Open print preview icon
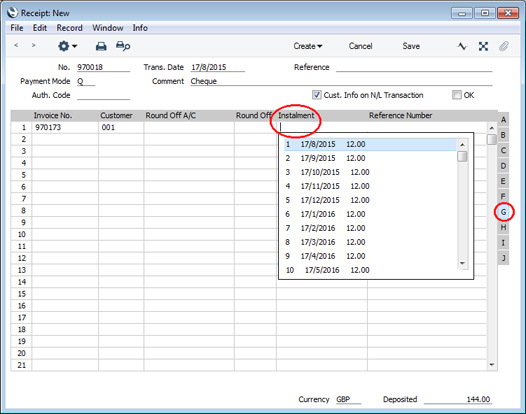Viewport: 526px width, 414px height. 123,46
